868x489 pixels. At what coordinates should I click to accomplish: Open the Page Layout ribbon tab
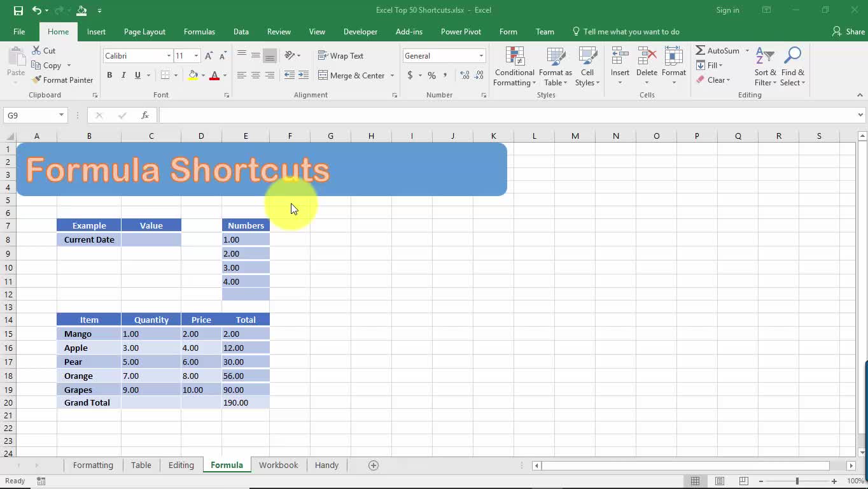click(144, 32)
